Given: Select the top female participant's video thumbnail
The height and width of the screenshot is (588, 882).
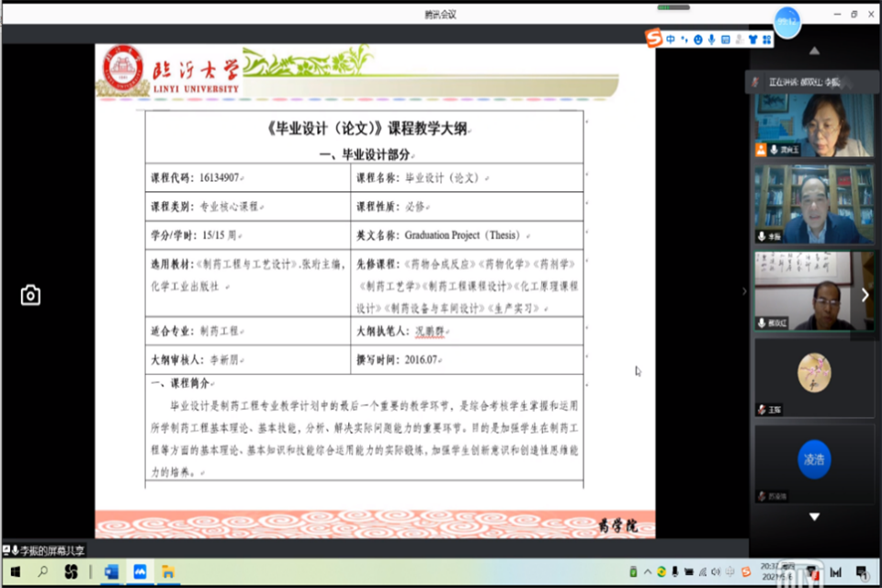Looking at the screenshot, I should tap(814, 125).
